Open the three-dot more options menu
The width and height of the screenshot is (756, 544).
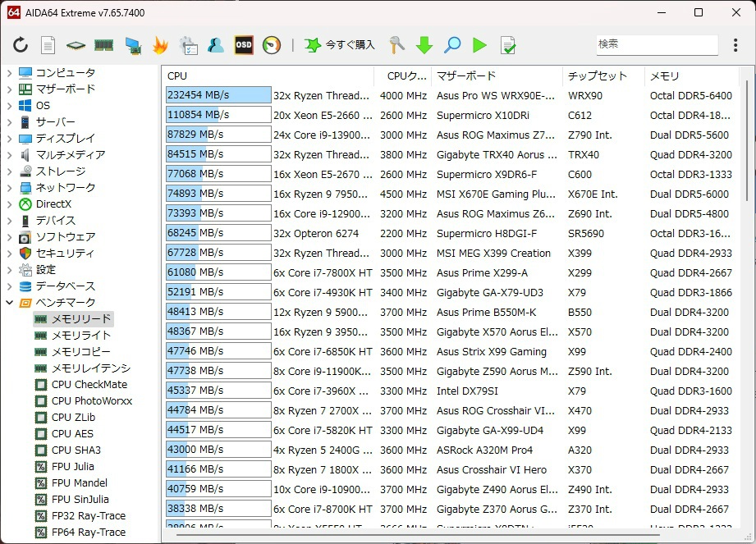point(736,45)
